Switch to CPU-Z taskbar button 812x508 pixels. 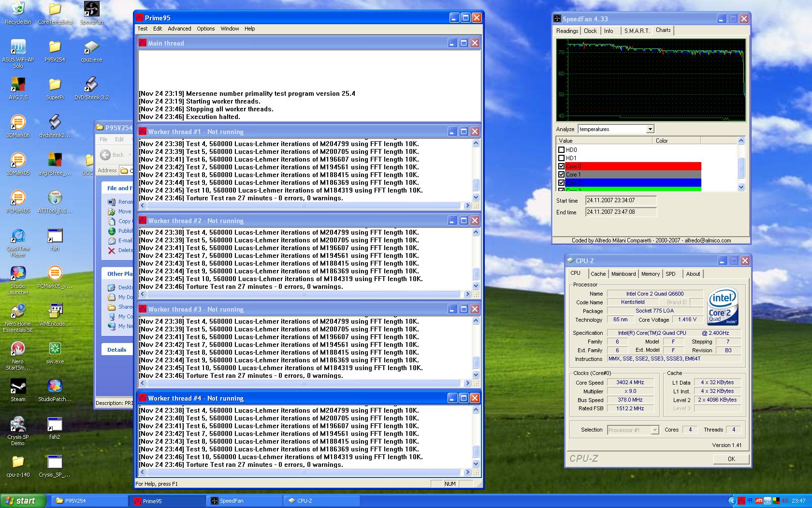pos(321,501)
